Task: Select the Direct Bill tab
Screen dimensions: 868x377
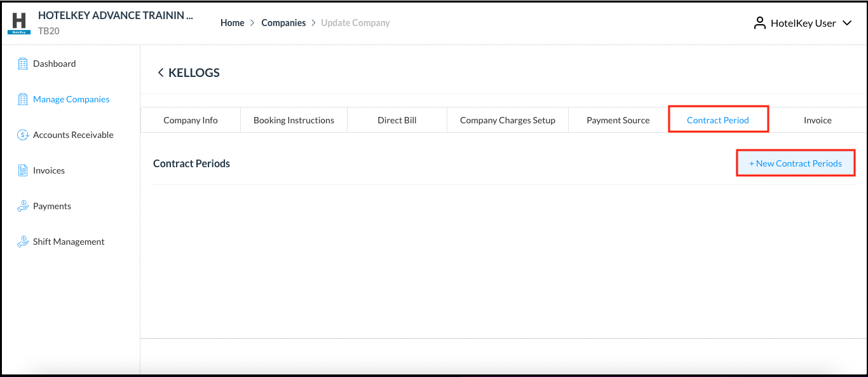Action: point(397,120)
